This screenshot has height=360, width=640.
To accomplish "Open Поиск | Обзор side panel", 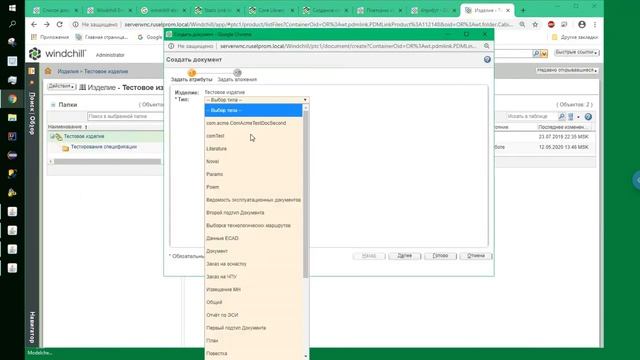I will (32, 113).
